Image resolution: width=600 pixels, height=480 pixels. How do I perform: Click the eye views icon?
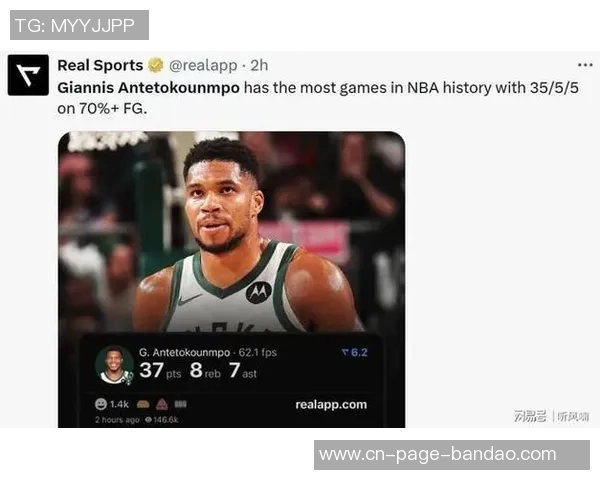click(149, 420)
